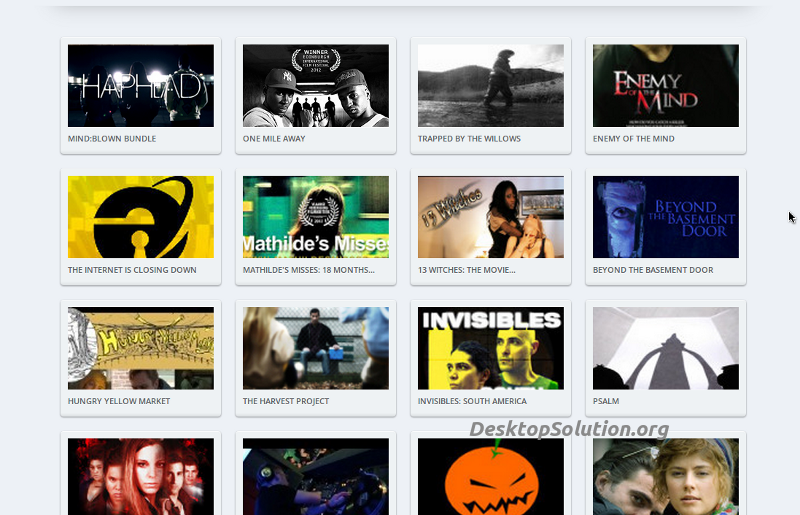Open the orange jack-o'-lantern thumbnail
The image size is (800, 515).
[x=491, y=477]
